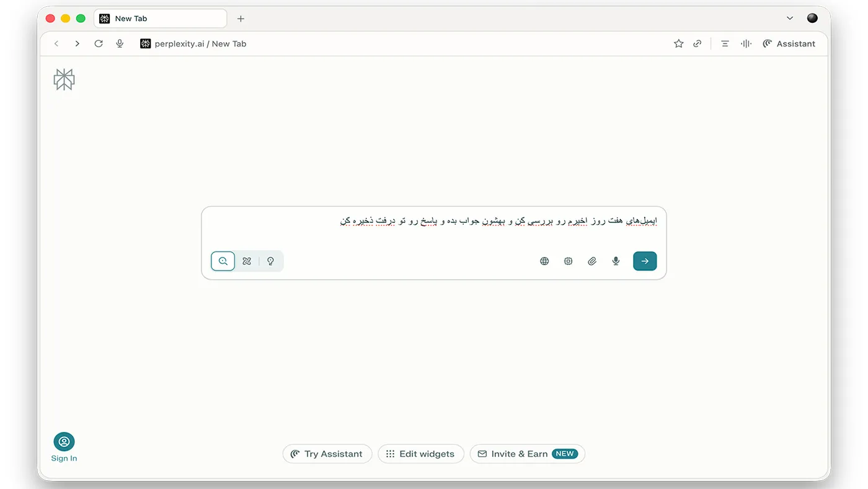
Task: Go forward with the forward arrow
Action: click(x=77, y=43)
